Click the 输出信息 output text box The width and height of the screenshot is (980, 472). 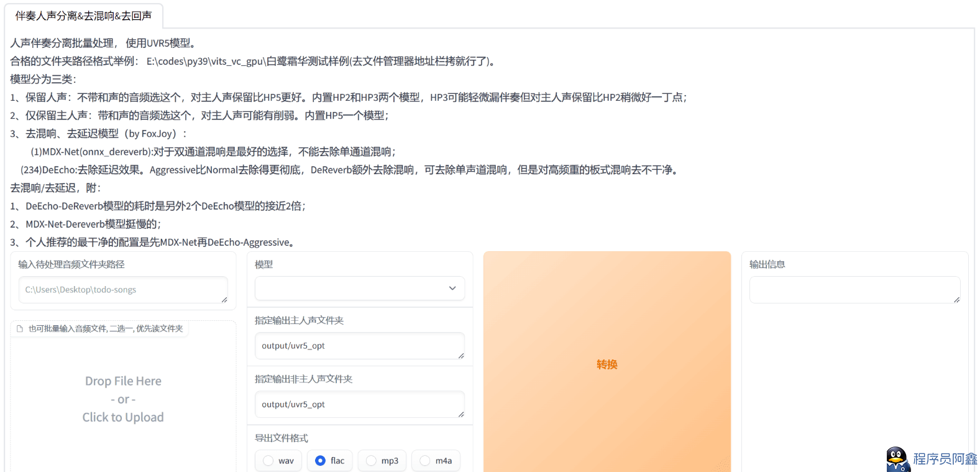tap(854, 290)
